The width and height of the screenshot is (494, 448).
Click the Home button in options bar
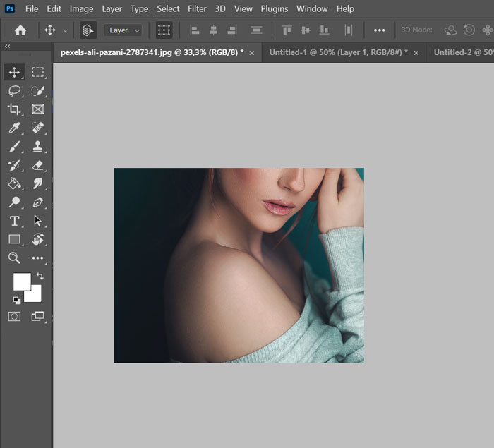point(20,30)
